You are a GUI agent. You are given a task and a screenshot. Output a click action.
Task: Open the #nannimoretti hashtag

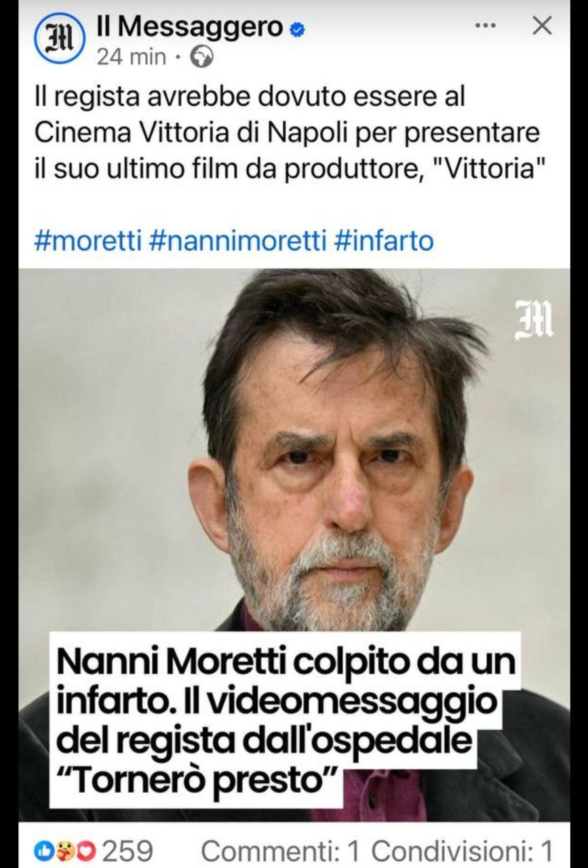click(x=237, y=241)
